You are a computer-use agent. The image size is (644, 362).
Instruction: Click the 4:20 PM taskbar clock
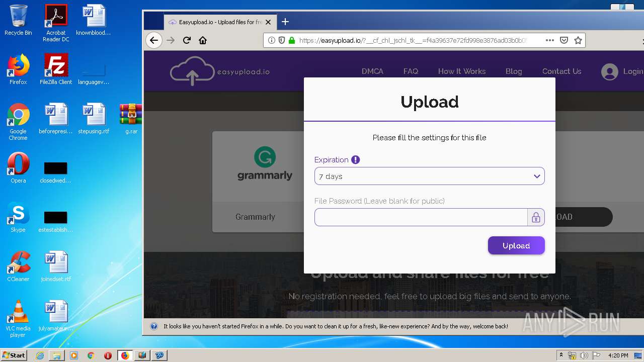(618, 355)
